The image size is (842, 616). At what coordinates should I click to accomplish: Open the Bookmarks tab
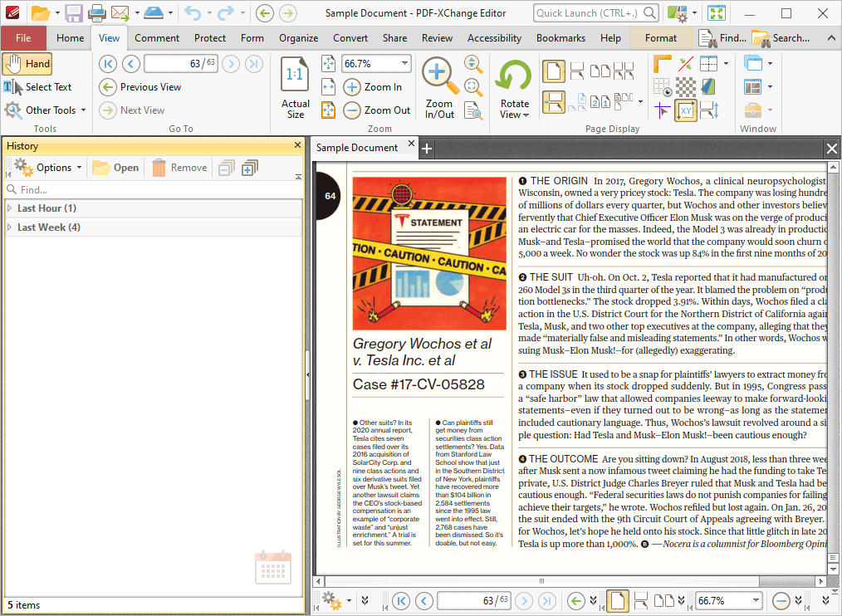[x=561, y=38]
